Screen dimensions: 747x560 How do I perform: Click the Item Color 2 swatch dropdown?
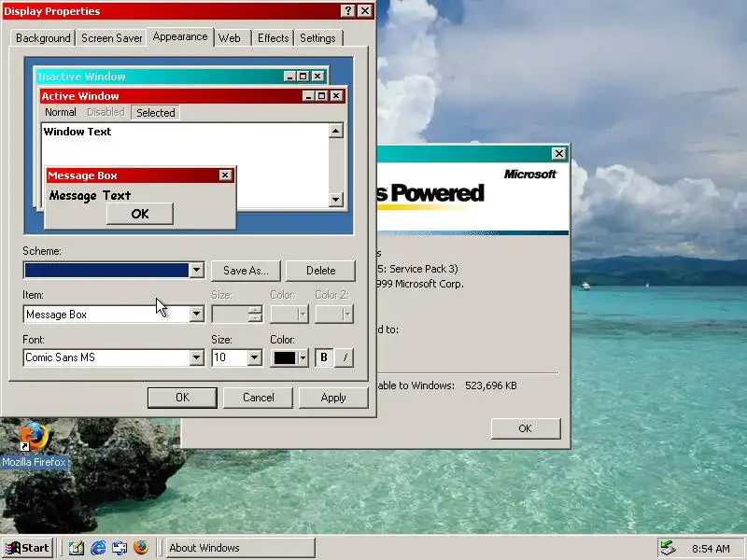tap(334, 315)
